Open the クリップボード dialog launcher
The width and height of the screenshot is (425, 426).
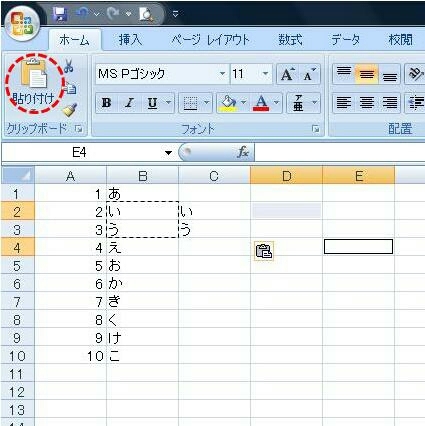pyautogui.click(x=79, y=129)
